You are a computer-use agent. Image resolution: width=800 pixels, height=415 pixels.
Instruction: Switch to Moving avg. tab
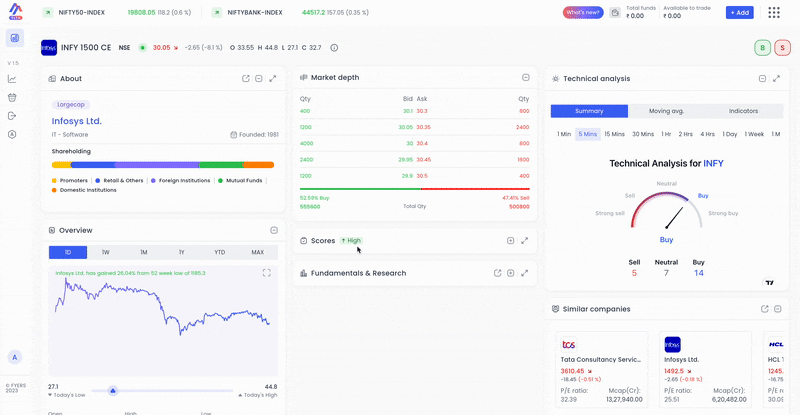[x=666, y=111]
